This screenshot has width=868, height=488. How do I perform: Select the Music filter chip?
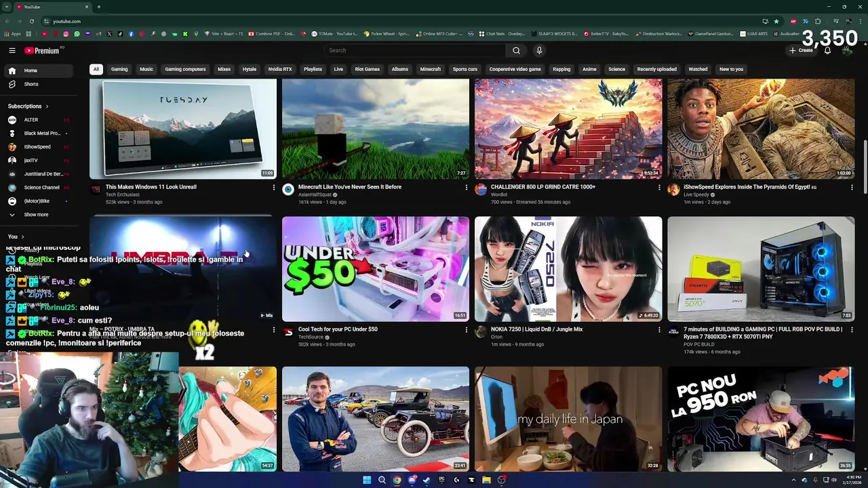coord(146,69)
